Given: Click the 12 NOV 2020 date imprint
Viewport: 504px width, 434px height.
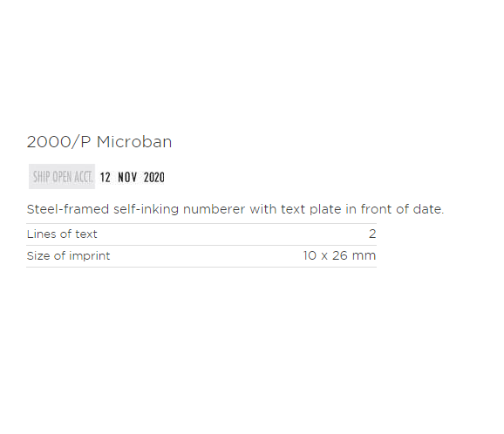Looking at the screenshot, I should click(133, 177).
